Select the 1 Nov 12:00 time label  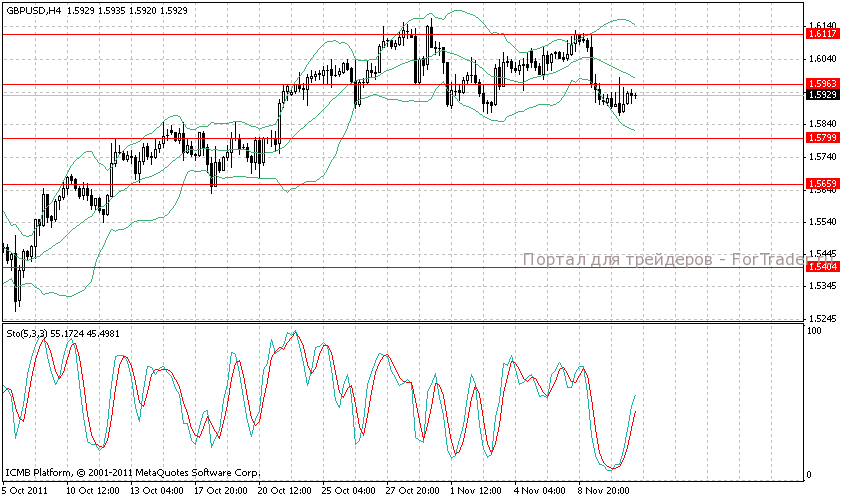point(477,491)
